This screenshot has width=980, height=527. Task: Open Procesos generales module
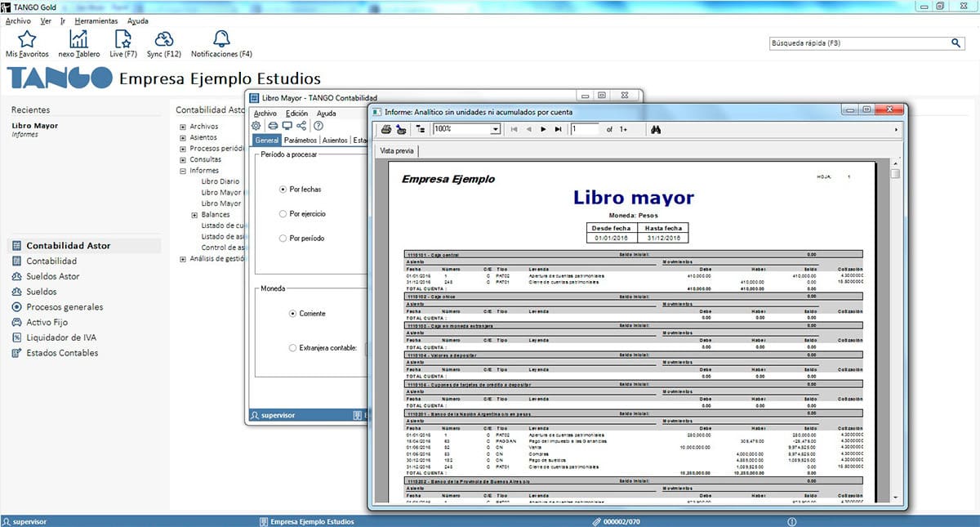tap(65, 307)
